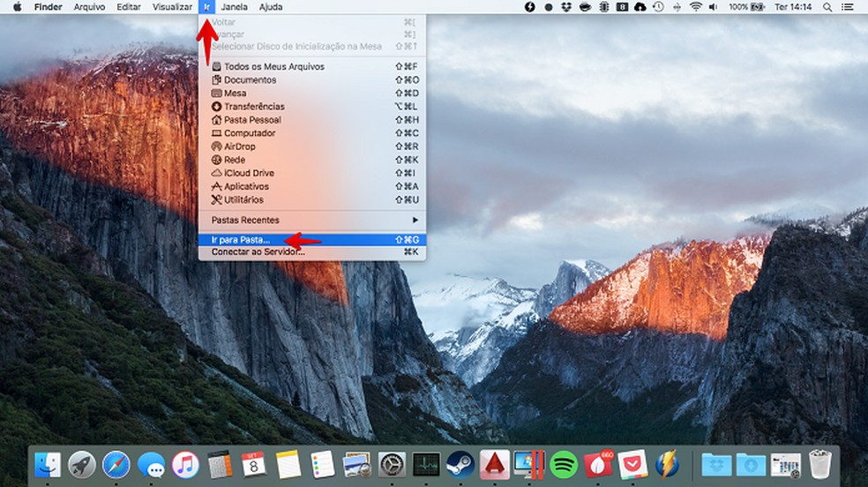Select Conectar ao Servidor... item
Viewport: 868px width, 487px height.
pyautogui.click(x=312, y=251)
